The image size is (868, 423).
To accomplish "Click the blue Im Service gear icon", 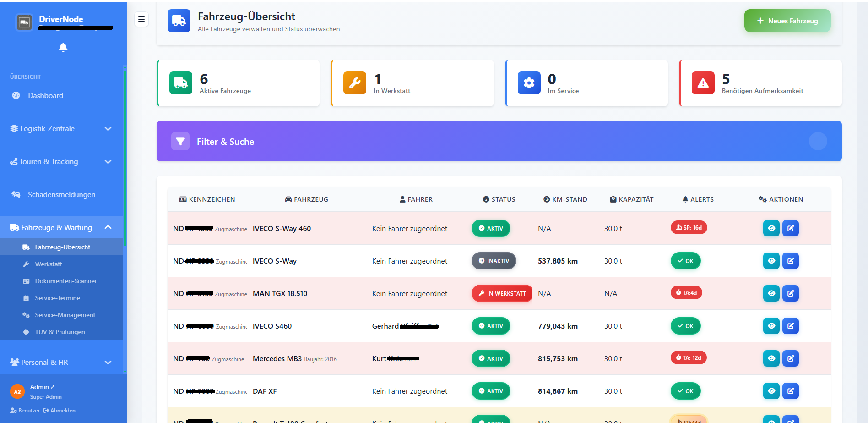I will coord(529,83).
